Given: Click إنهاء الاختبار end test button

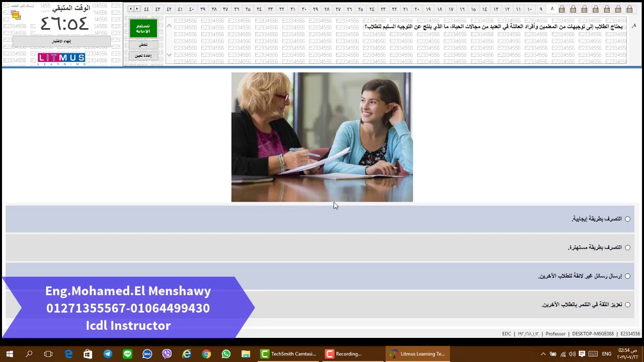Looking at the screenshot, I should 61,41.
